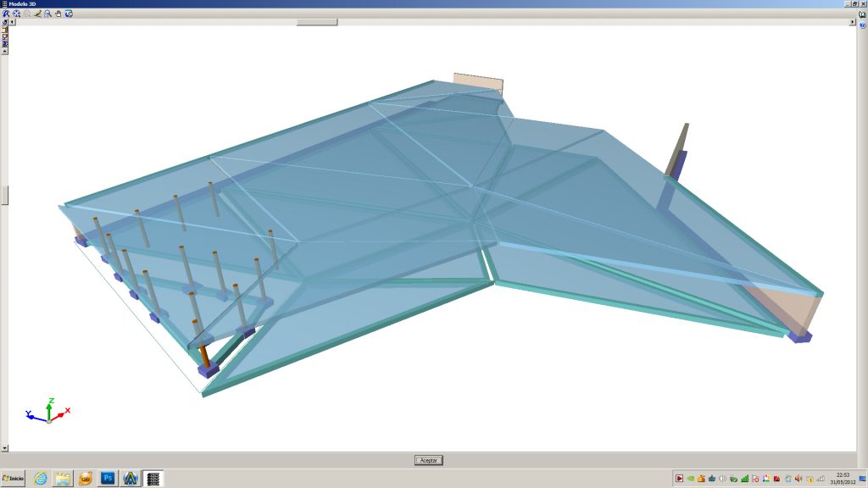Open the Inicio start menu
The width and height of the screenshot is (868, 488).
click(x=14, y=479)
